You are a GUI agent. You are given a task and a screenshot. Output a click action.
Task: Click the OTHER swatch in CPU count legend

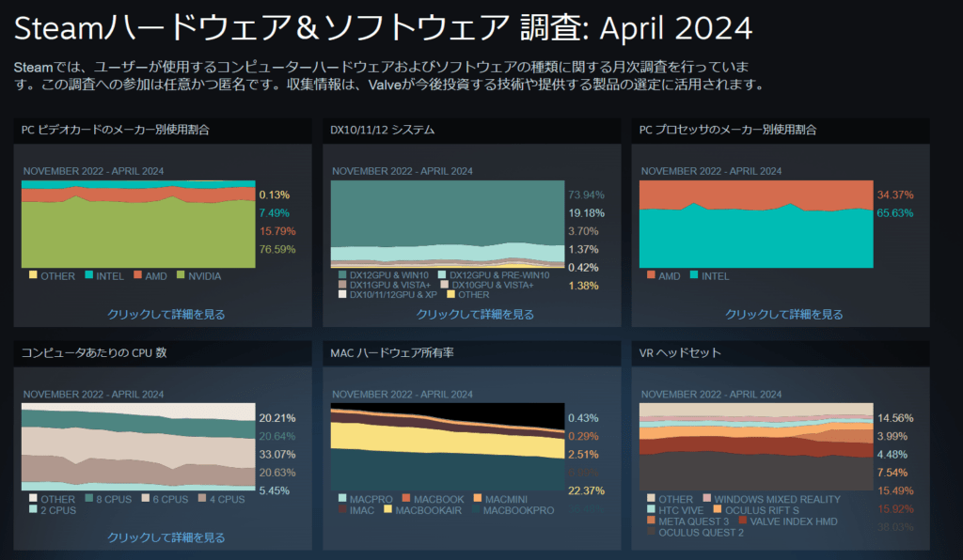(33, 498)
